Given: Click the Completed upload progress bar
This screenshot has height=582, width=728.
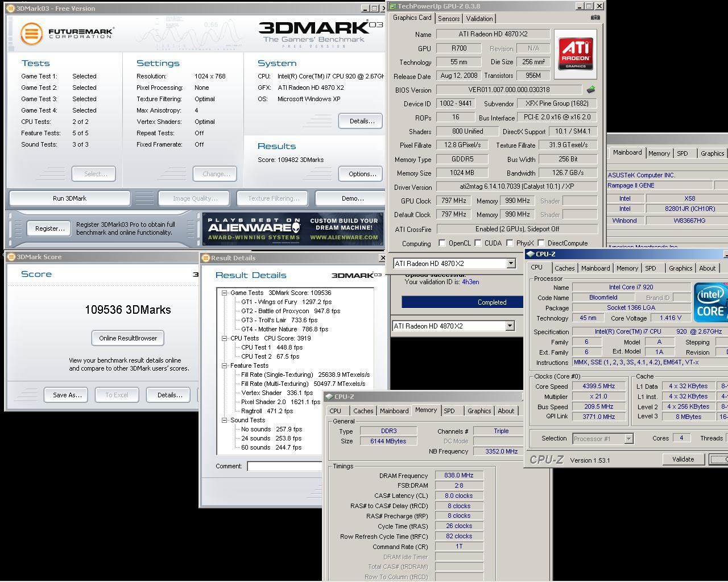Looking at the screenshot, I should (x=462, y=302).
